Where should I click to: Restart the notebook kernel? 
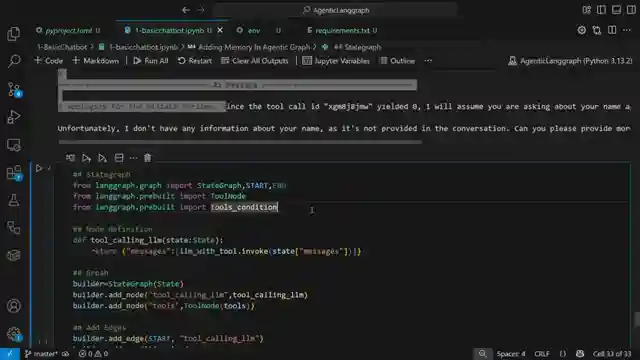click(x=195, y=61)
